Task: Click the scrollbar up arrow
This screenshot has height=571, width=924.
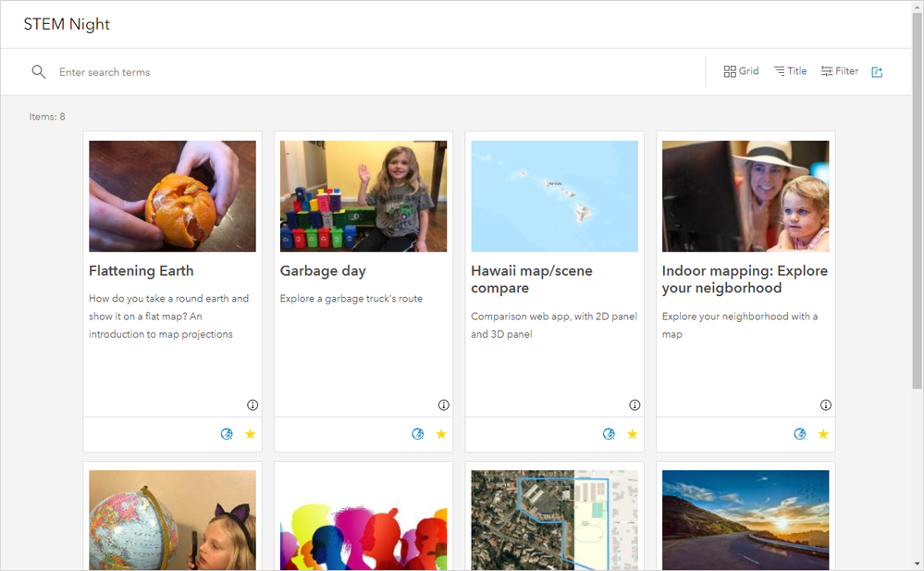Action: 917,6
